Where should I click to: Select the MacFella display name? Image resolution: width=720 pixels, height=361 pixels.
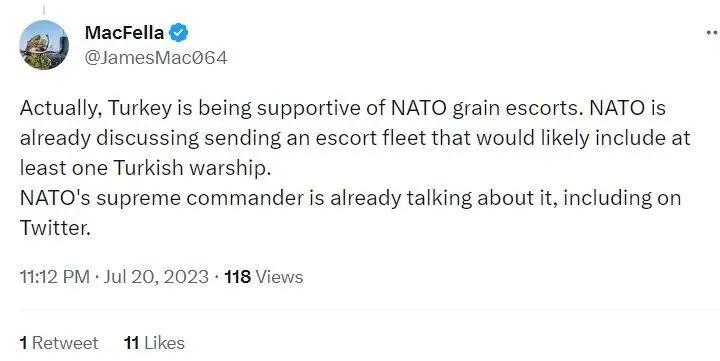click(124, 33)
